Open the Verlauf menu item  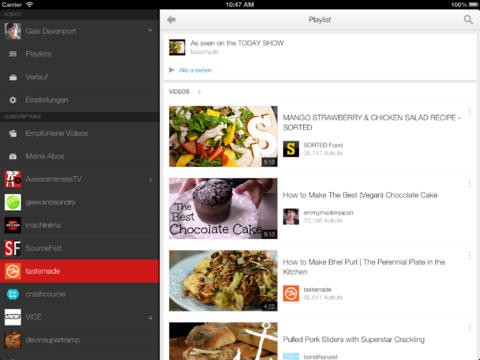[79, 77]
